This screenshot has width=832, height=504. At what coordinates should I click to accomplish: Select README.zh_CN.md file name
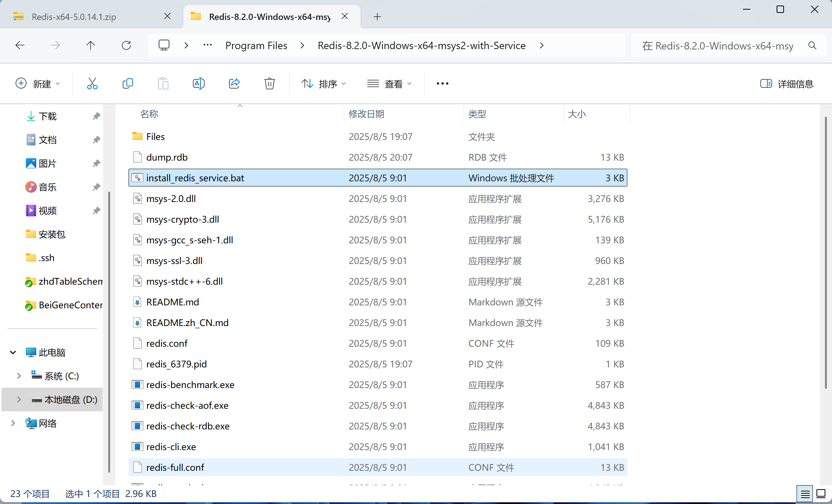(x=187, y=323)
